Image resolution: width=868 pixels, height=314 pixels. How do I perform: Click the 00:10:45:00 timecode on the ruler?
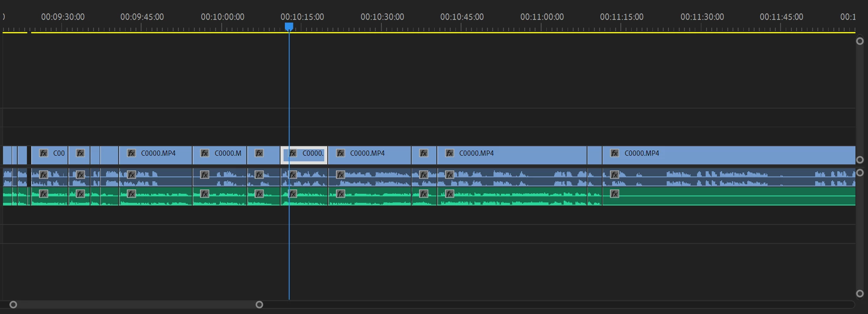[462, 17]
